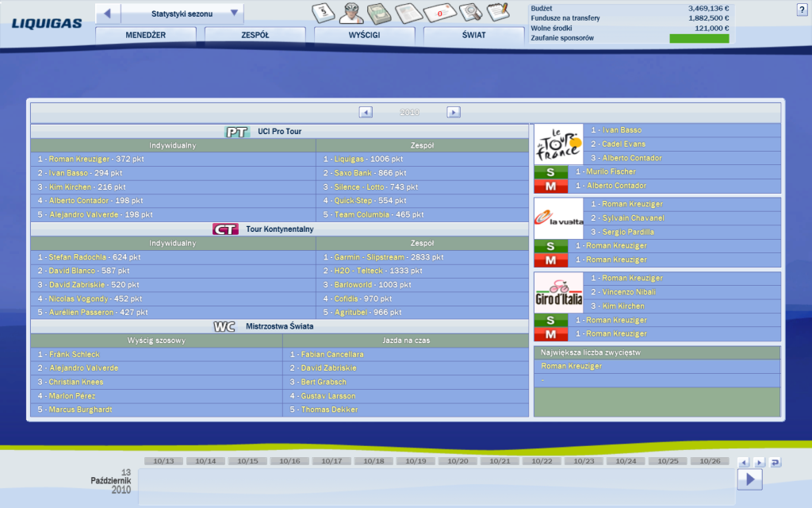Open the MENEDŻER tab
This screenshot has width=812, height=508.
pos(146,35)
